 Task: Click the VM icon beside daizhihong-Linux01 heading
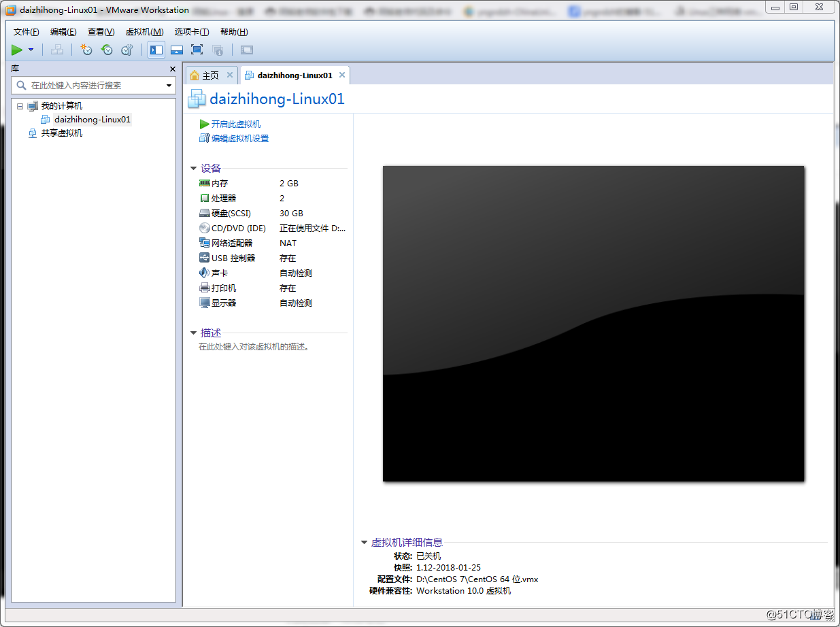tap(197, 99)
